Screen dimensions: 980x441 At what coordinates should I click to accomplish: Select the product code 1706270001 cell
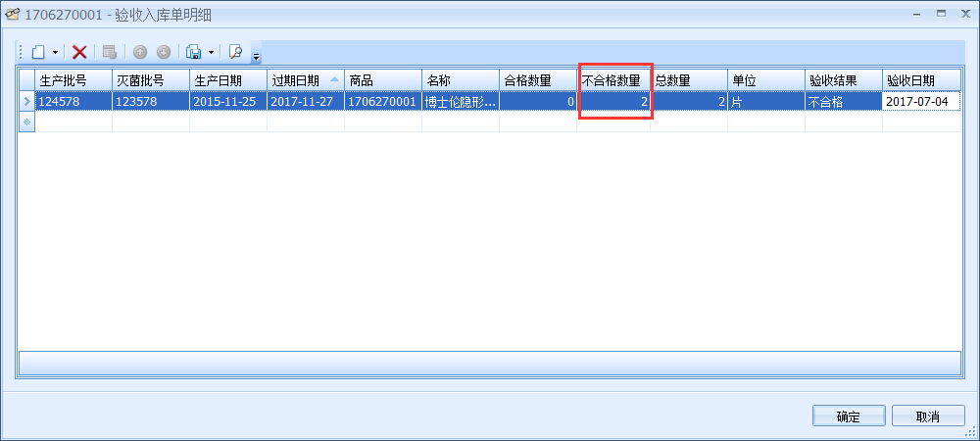point(383,101)
